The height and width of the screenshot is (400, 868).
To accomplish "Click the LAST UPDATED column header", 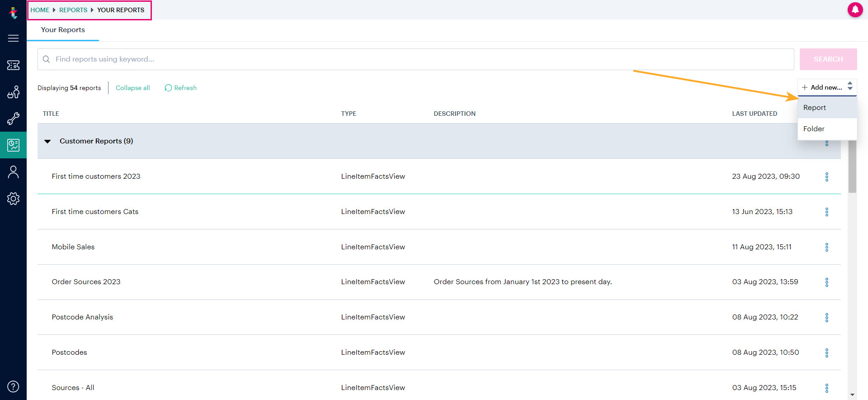I will tap(755, 114).
